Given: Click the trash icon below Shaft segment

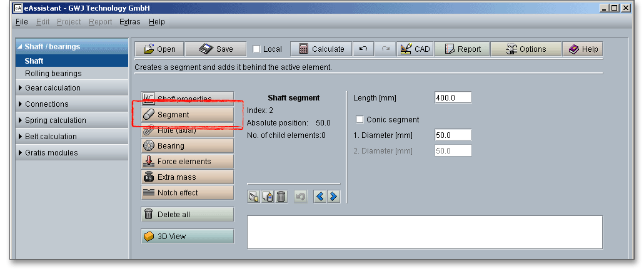Looking at the screenshot, I should [281, 197].
